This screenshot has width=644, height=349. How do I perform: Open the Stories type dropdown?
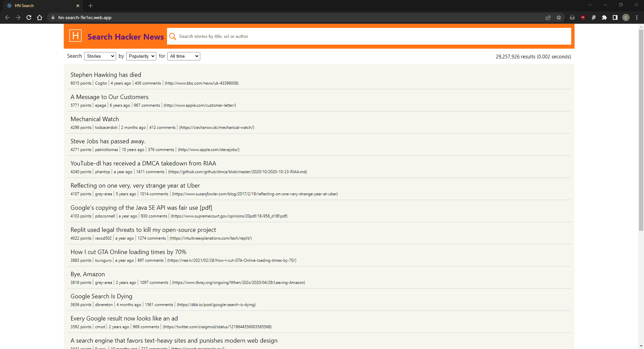point(100,56)
